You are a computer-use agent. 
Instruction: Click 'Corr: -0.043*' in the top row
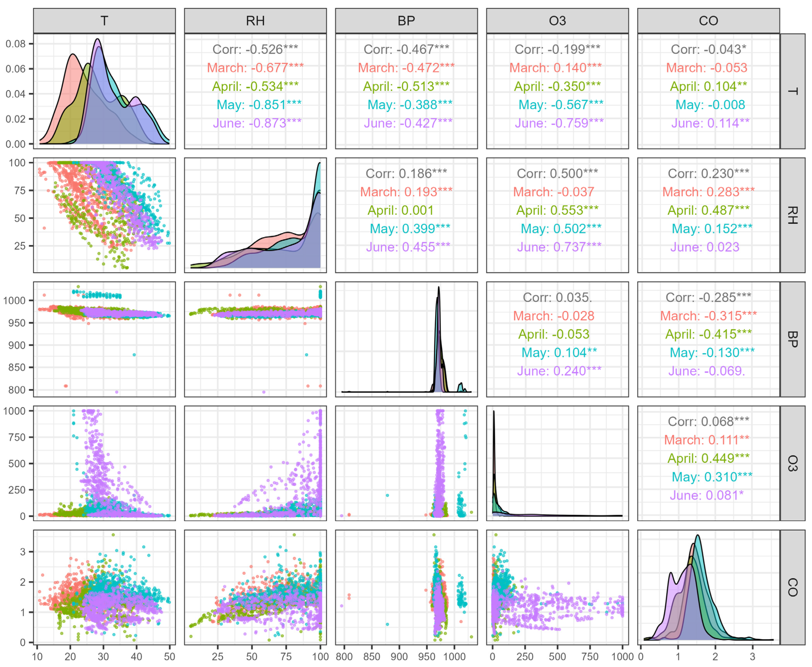click(708, 49)
